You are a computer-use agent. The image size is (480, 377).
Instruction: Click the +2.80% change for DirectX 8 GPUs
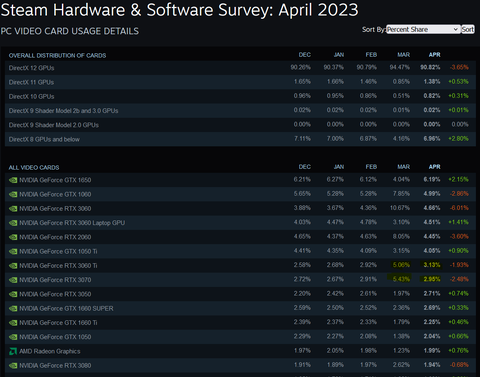point(458,139)
